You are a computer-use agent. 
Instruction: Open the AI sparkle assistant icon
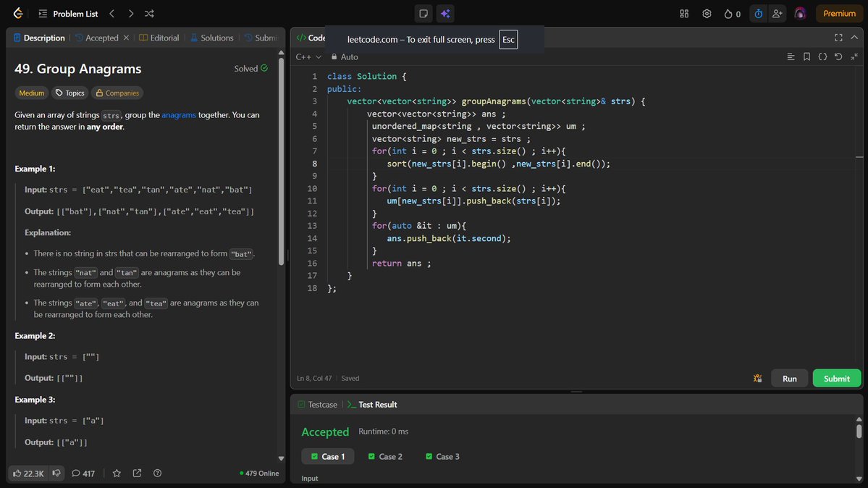pyautogui.click(x=445, y=13)
